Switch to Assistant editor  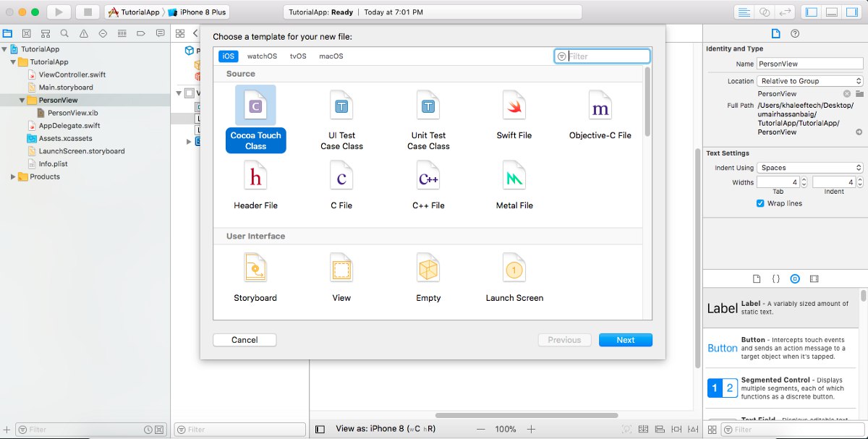[764, 12]
